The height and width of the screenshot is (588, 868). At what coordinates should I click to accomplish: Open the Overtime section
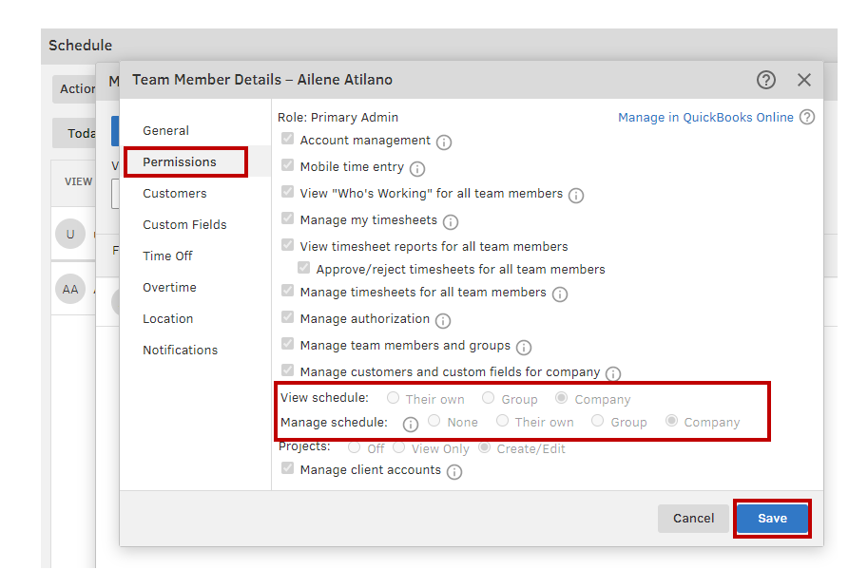(169, 288)
